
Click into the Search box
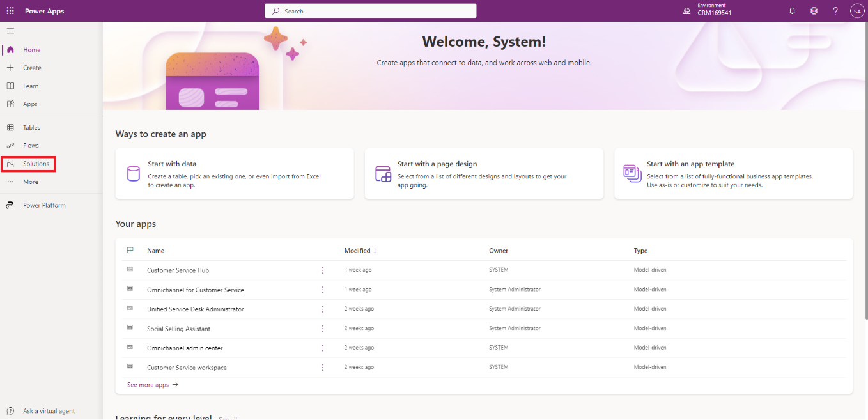point(371,11)
